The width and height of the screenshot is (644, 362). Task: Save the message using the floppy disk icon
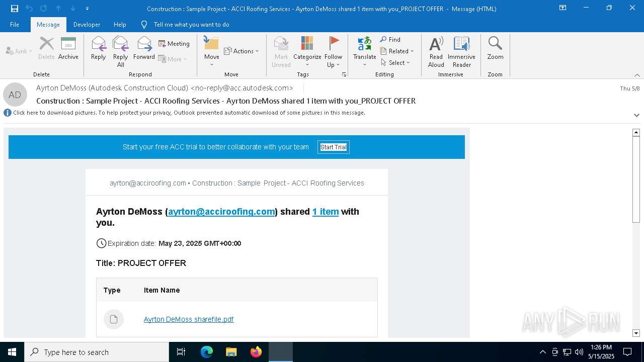click(14, 9)
